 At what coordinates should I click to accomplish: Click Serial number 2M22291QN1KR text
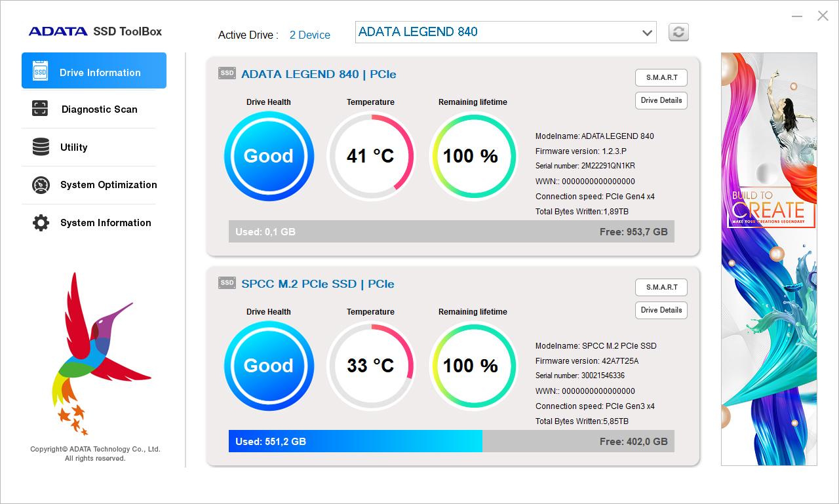point(585,166)
